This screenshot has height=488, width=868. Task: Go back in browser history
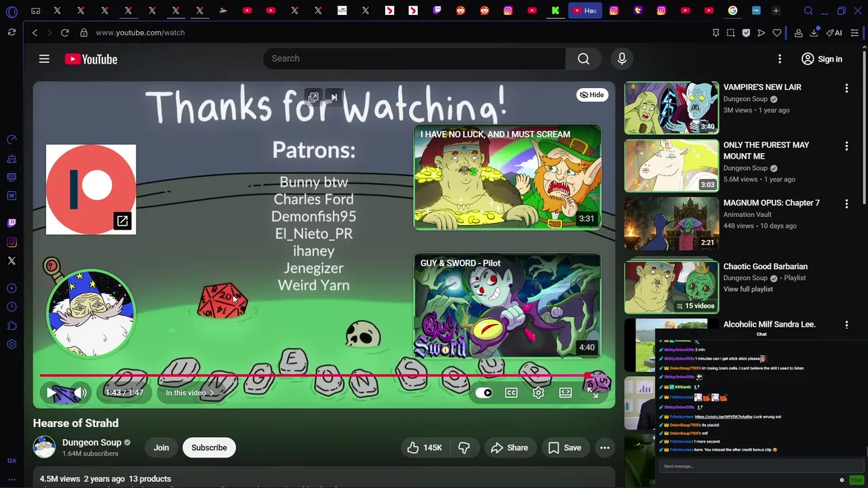coord(35,33)
